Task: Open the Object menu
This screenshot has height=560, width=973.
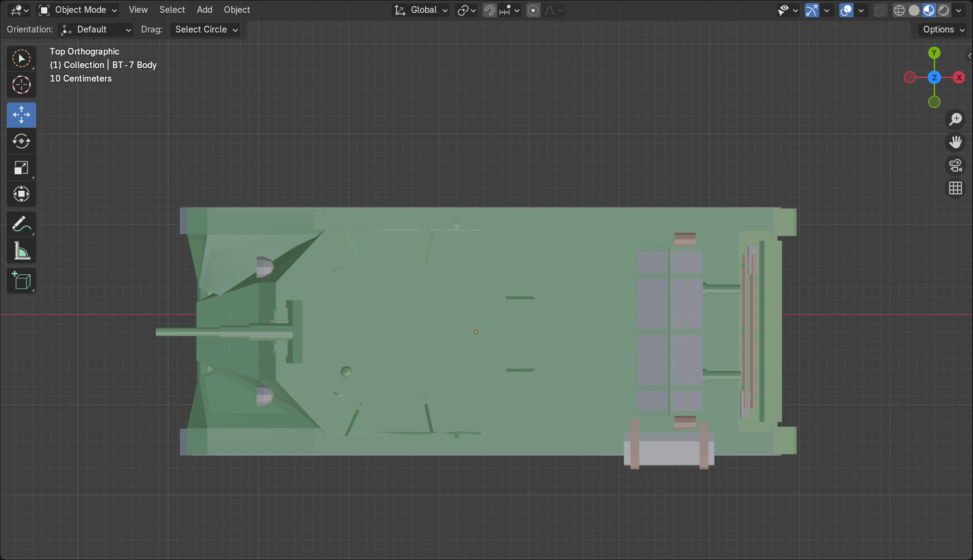Action: 237,10
